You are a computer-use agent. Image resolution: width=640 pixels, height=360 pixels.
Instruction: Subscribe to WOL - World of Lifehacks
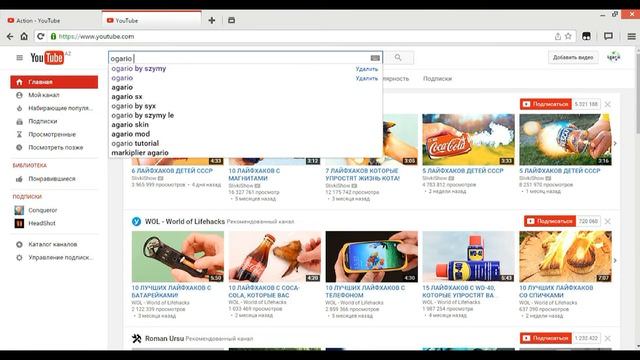550,221
